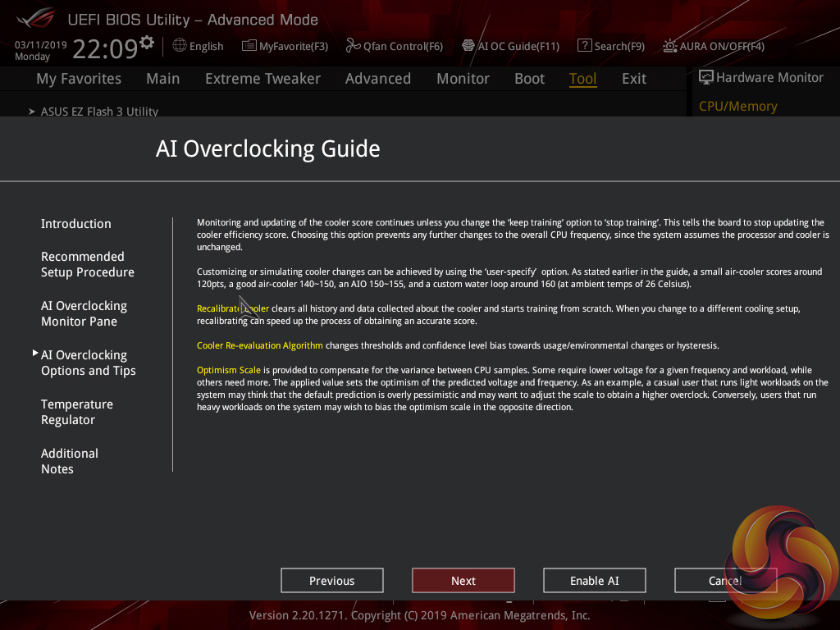The height and width of the screenshot is (630, 840).
Task: Open Recommended Setup Procedure section
Action: pyautogui.click(x=87, y=264)
